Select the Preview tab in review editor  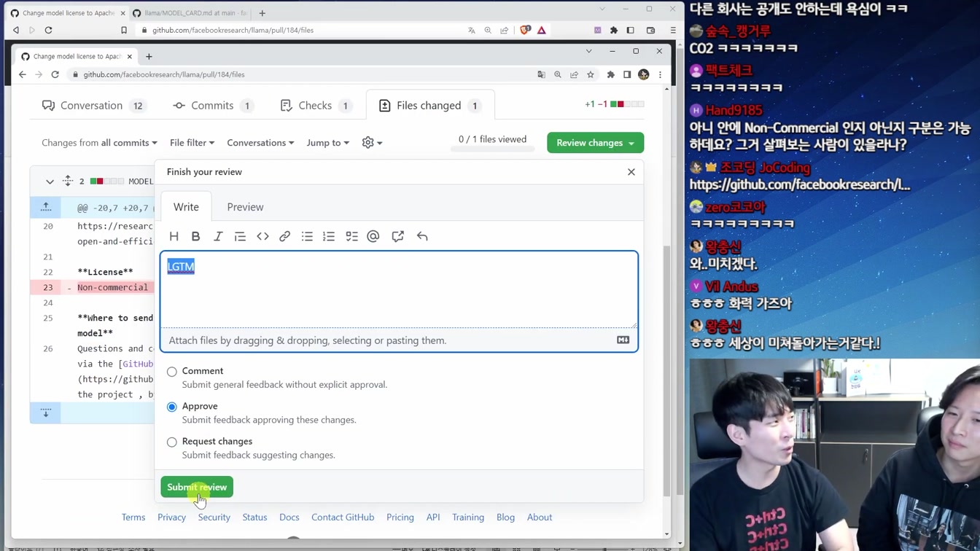point(245,207)
